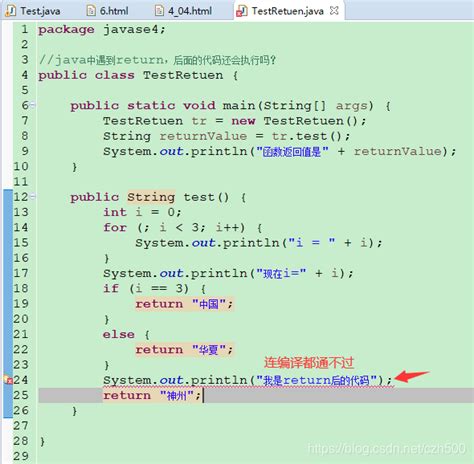The image size is (474, 464).
Task: Collapse the main method at line 6
Action: tap(32, 105)
